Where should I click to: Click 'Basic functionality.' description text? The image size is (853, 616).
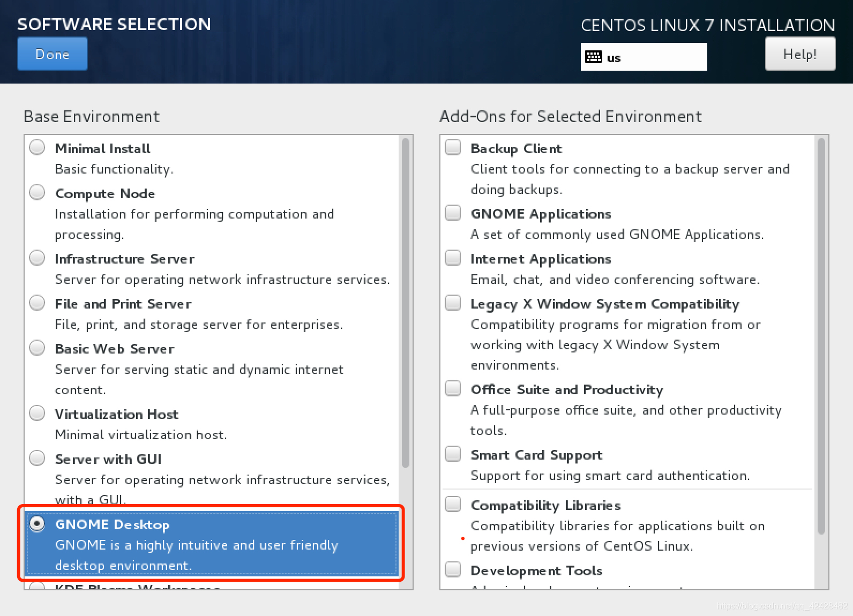(114, 169)
